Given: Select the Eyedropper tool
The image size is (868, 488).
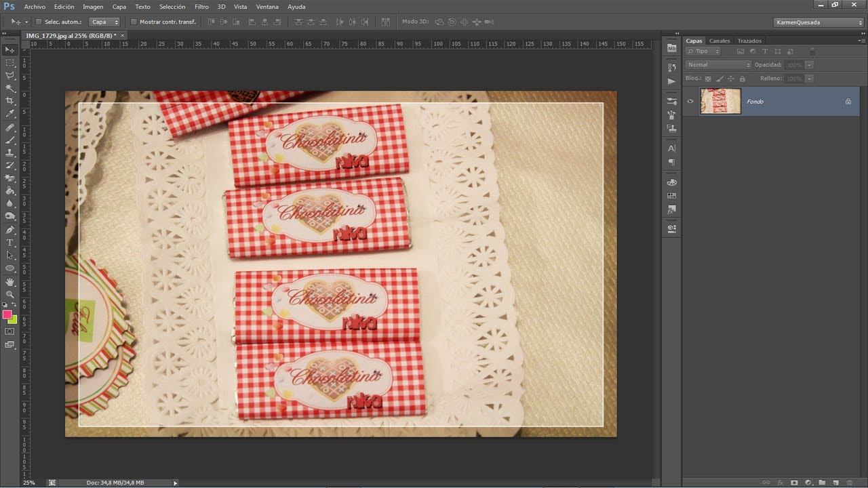Looking at the screenshot, I should coord(10,115).
